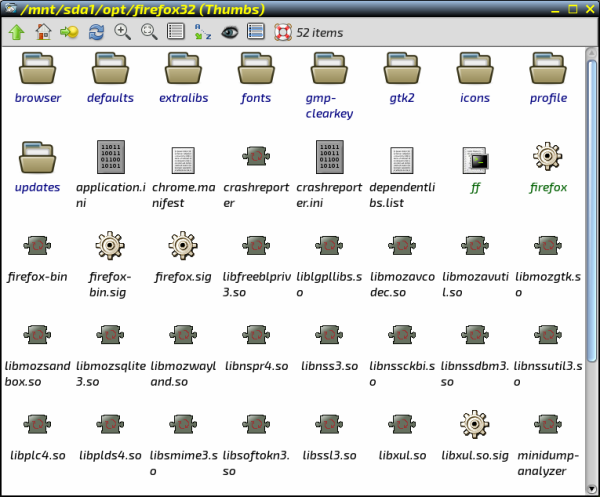Refresh the directory listing
This screenshot has width=600, height=497.
tap(96, 32)
